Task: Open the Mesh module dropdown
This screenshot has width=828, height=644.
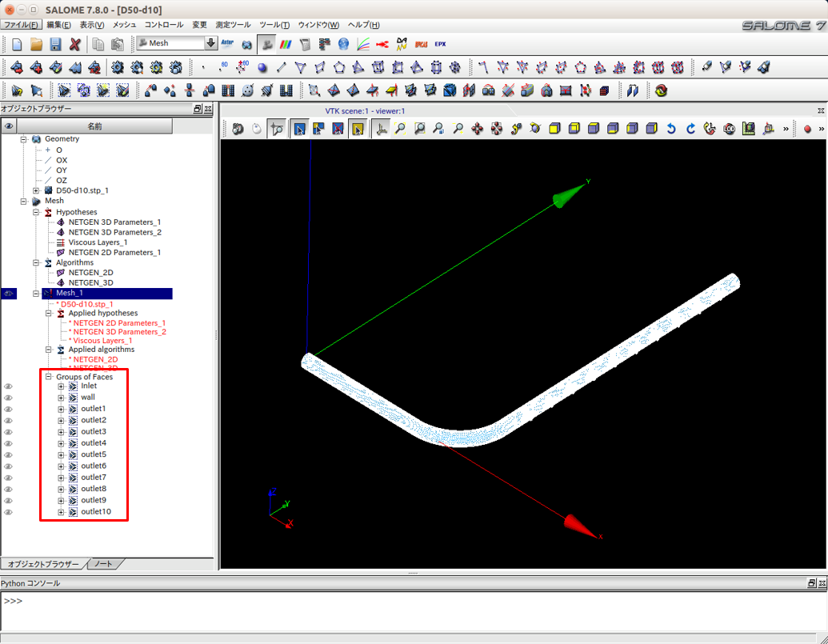Action: (x=211, y=43)
